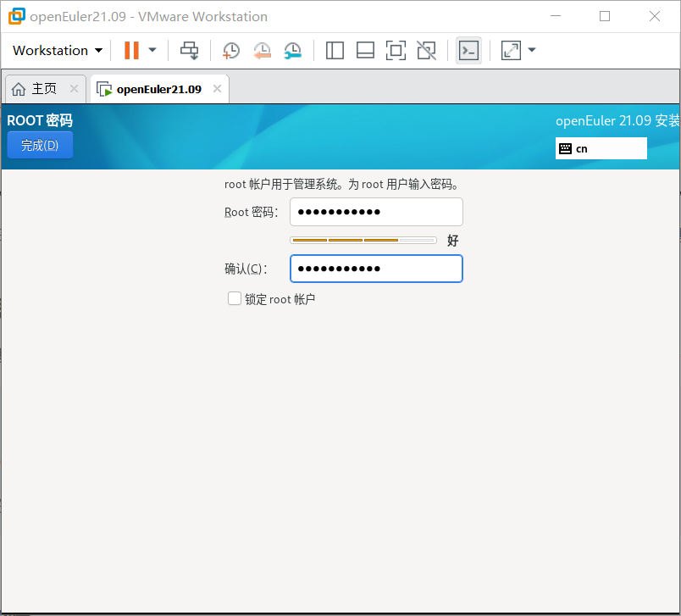Viewport: 681px width, 616px height.
Task: Toggle the thumbnail bar view
Action: click(x=365, y=50)
